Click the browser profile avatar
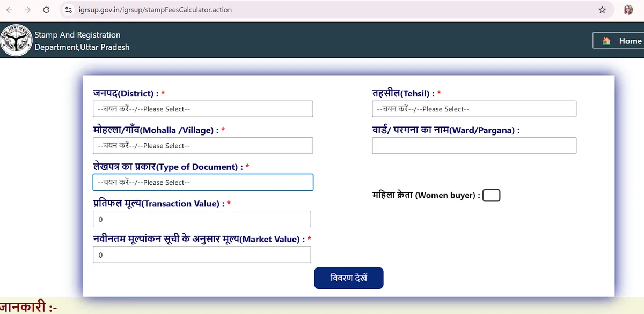This screenshot has width=644, height=314. point(628,9)
